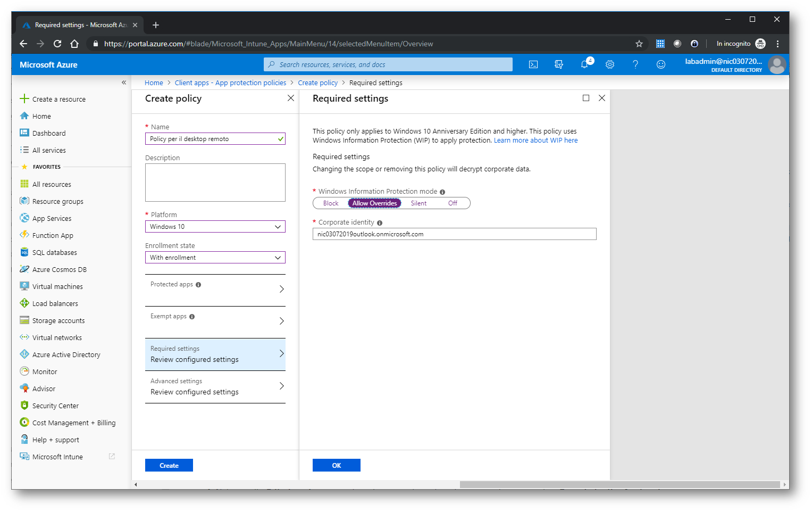Open the Platform dropdown
This screenshot has width=812, height=512.
(215, 227)
